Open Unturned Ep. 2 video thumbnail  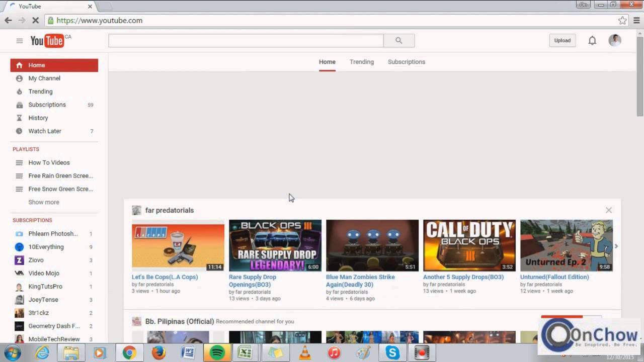pos(567,245)
